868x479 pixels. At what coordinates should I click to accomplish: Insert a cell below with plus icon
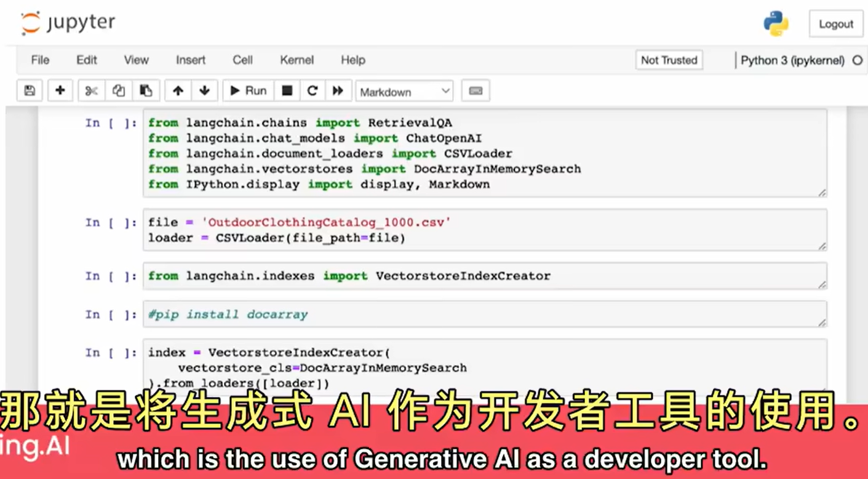pos(60,91)
